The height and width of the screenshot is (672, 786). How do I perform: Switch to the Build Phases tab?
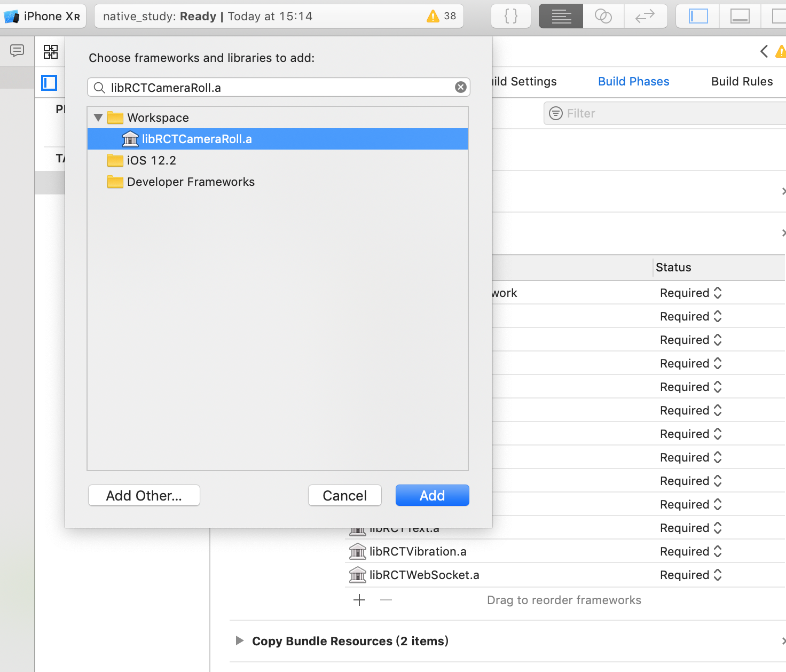[634, 81]
